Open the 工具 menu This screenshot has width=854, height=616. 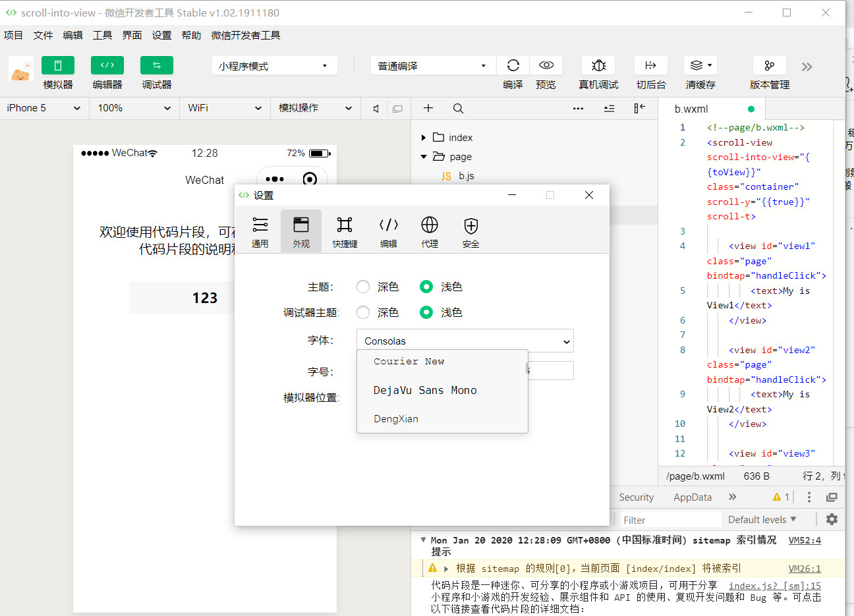tap(102, 36)
